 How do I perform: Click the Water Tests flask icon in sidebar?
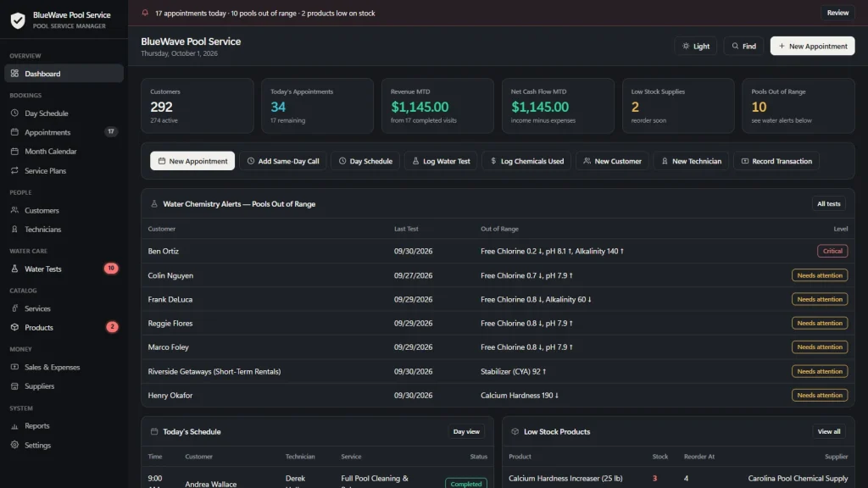click(x=15, y=269)
